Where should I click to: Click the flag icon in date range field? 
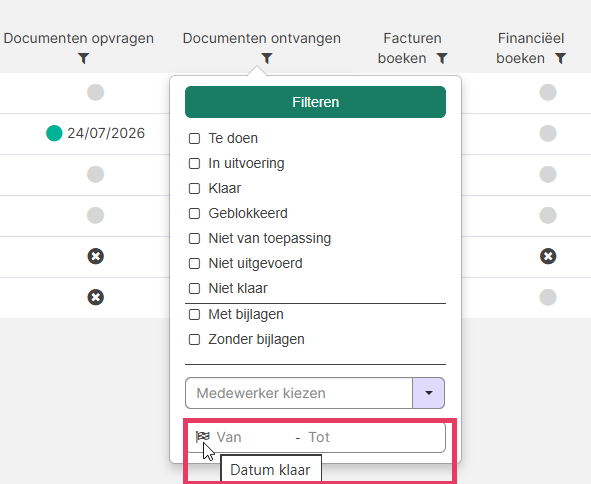(x=203, y=437)
